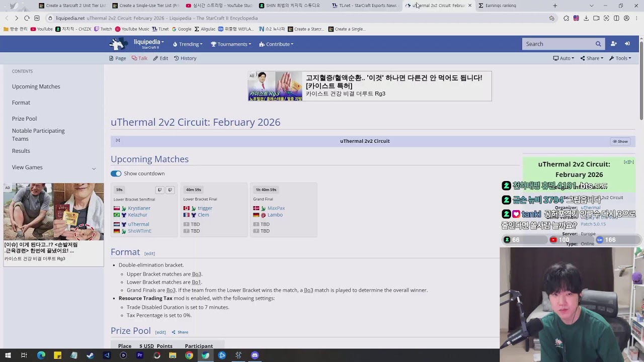
Task: Focus the Liquipedia search field
Action: point(557,44)
